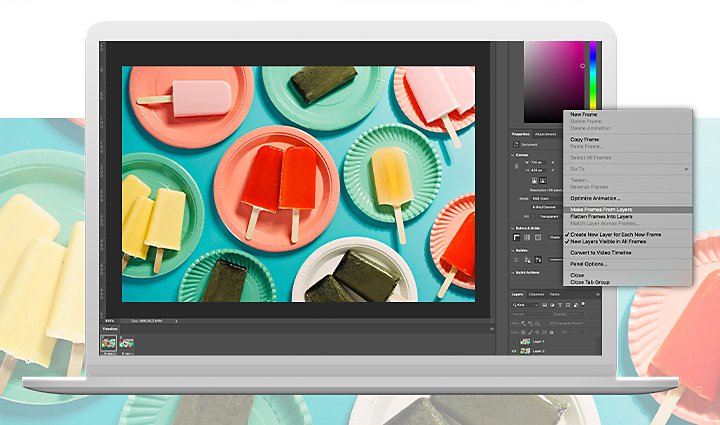This screenshot has width=720, height=425.
Task: Collapse the Canvas section in Properties
Action: pyautogui.click(x=513, y=155)
